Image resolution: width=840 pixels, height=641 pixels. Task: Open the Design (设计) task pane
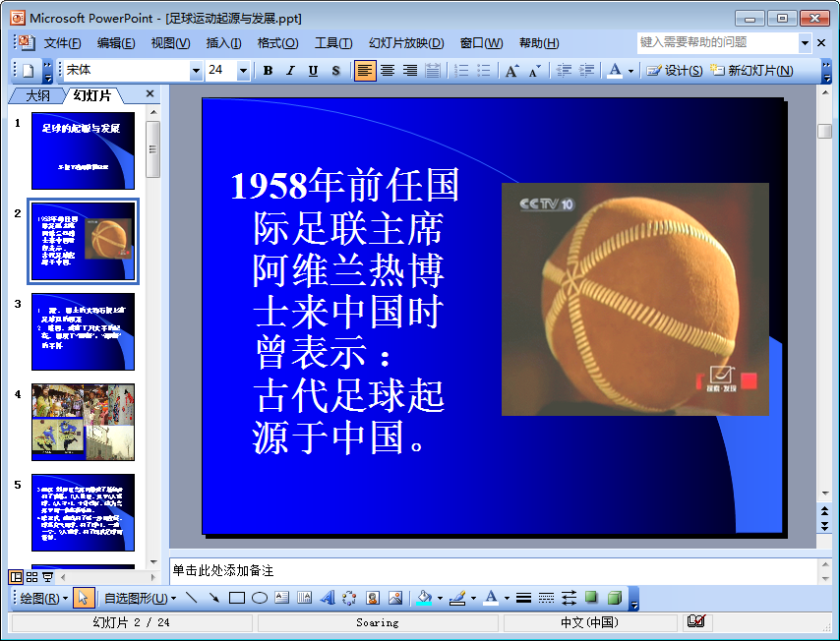pos(675,70)
